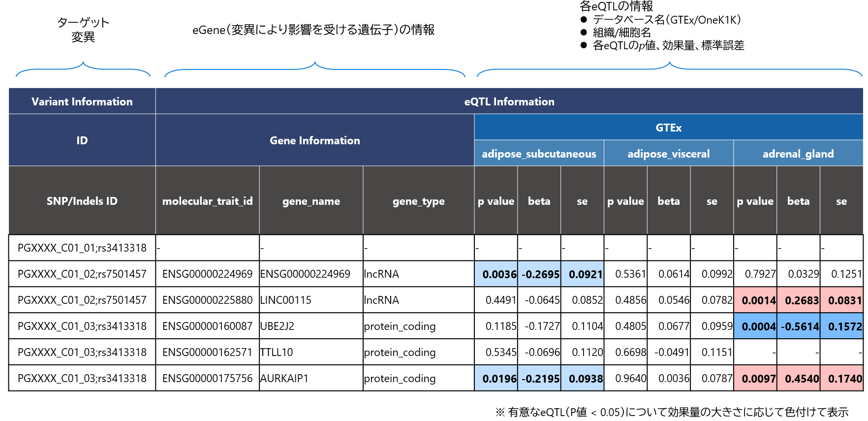Screen dimensions: 868x421
Task: Click the gene_name column header
Action: tap(311, 201)
